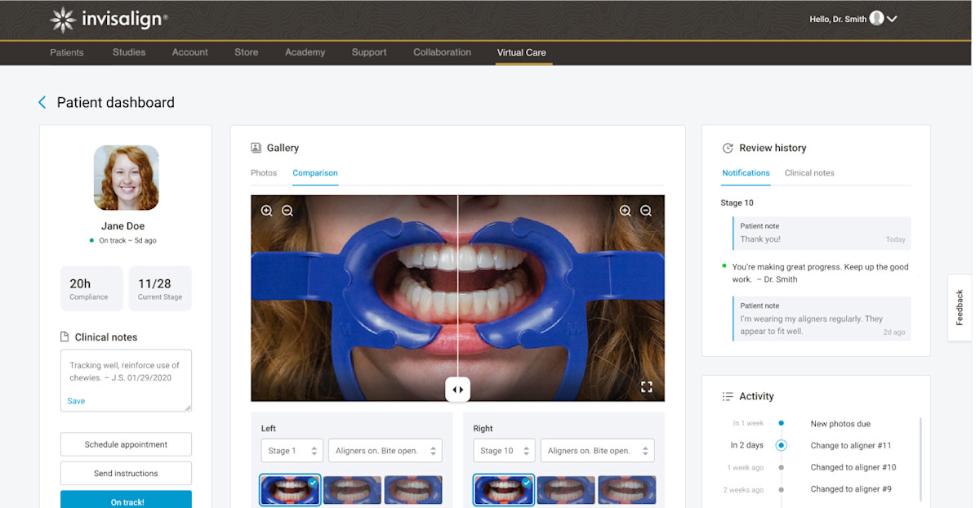
Task: Switch to the Photos tab
Action: coord(264,172)
